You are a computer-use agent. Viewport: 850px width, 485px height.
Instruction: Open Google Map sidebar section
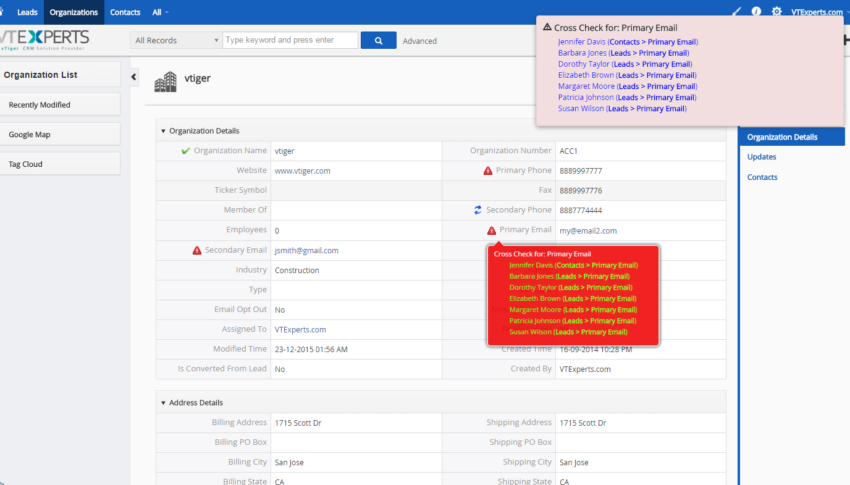click(60, 134)
